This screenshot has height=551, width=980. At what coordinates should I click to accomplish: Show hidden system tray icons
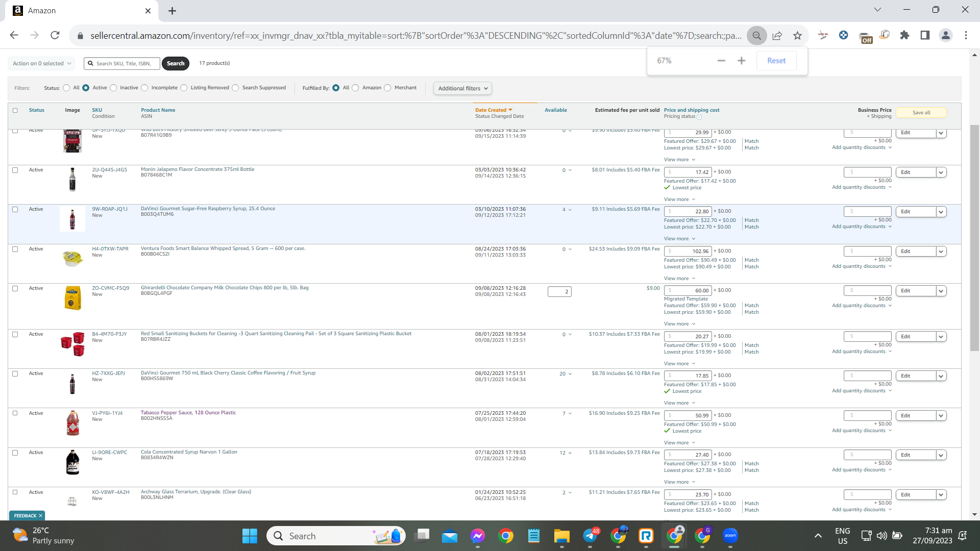tap(818, 536)
